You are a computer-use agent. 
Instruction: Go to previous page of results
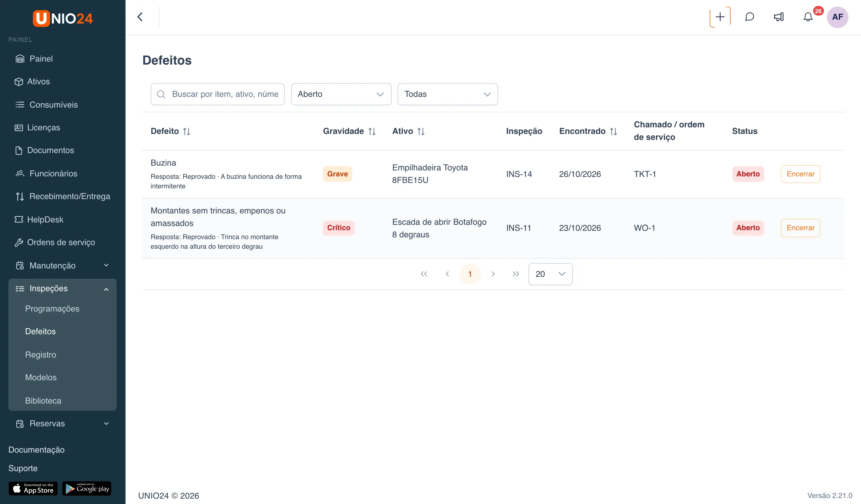click(447, 274)
